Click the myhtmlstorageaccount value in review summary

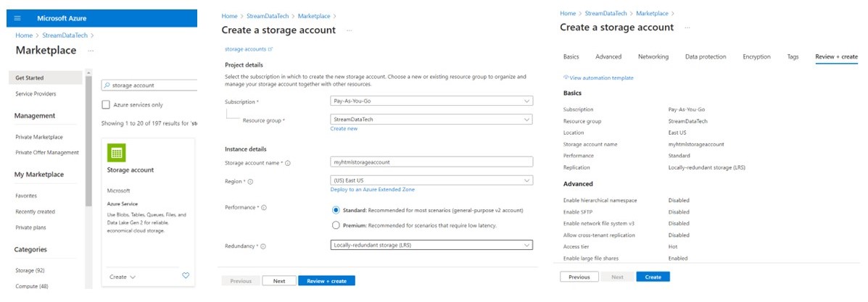[x=696, y=144]
